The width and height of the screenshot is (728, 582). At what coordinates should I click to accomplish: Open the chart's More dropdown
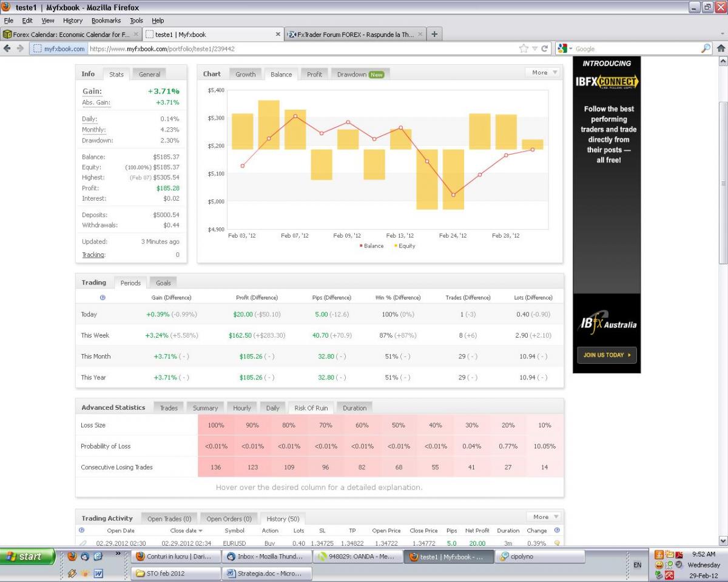point(544,73)
